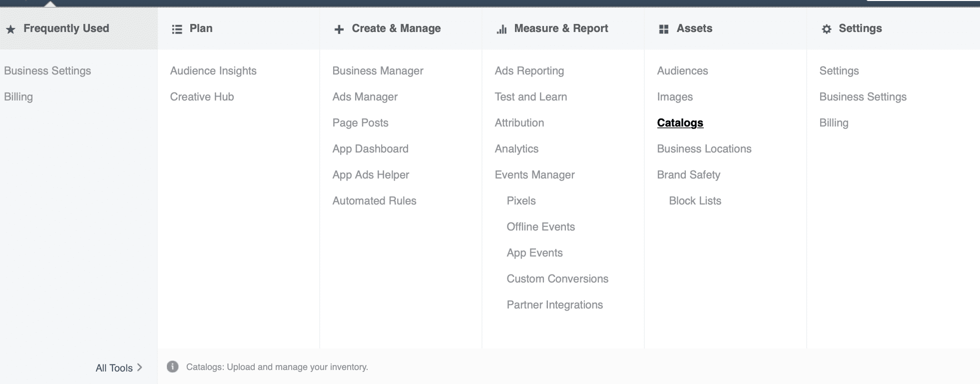Select the Measure & Report header
This screenshot has height=384, width=980.
coord(561,28)
